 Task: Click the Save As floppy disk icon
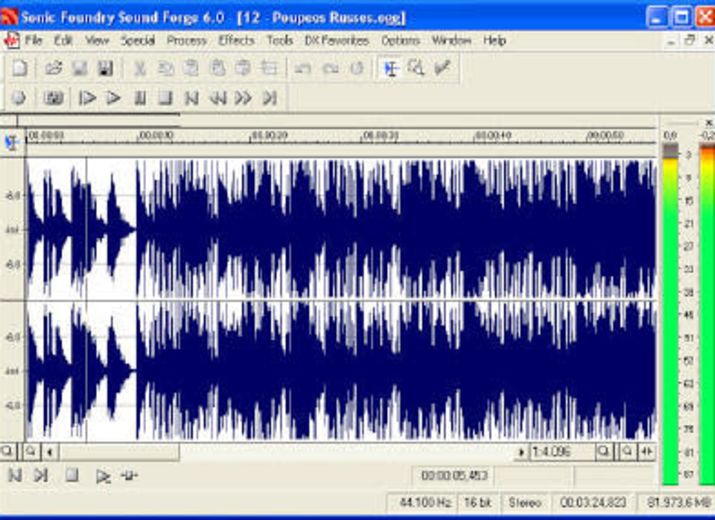coord(105,68)
